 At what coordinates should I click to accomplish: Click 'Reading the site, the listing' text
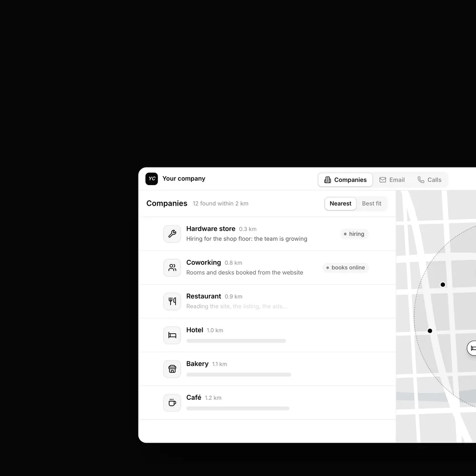[x=237, y=306]
